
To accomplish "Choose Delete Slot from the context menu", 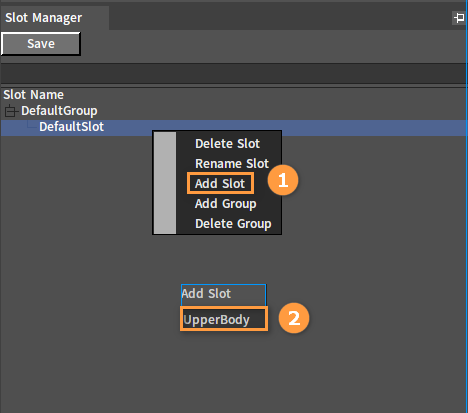I will point(227,144).
